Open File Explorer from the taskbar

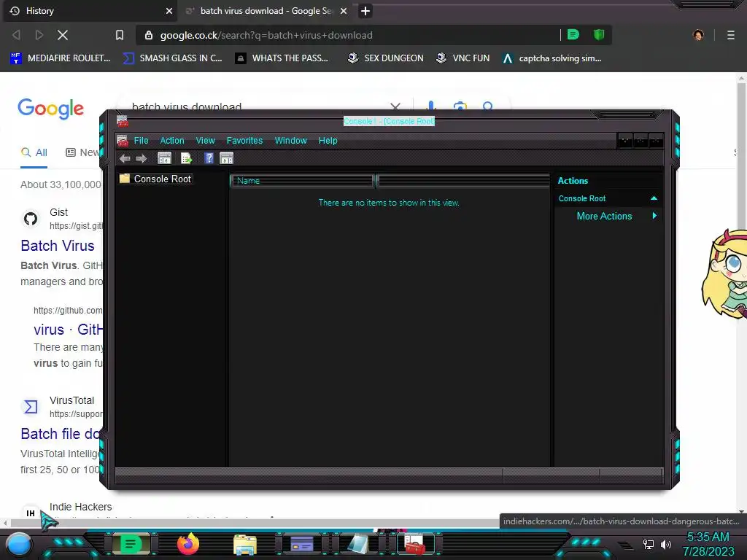pyautogui.click(x=245, y=545)
